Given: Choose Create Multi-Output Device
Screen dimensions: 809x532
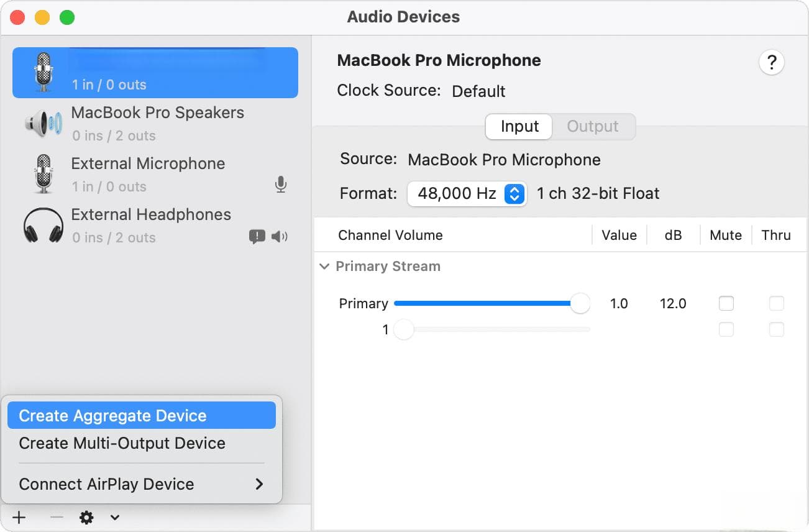Looking at the screenshot, I should (x=142, y=443).
